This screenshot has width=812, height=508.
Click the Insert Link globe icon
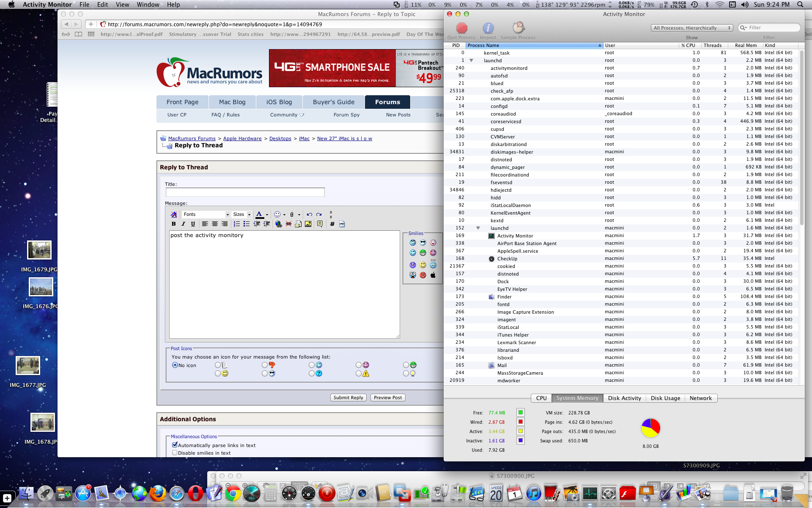coord(279,224)
